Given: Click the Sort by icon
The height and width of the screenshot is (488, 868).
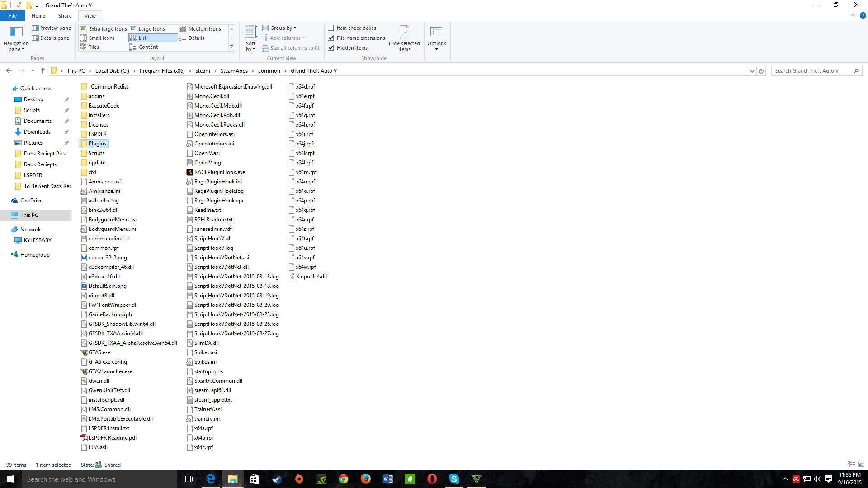Looking at the screenshot, I should point(250,32).
